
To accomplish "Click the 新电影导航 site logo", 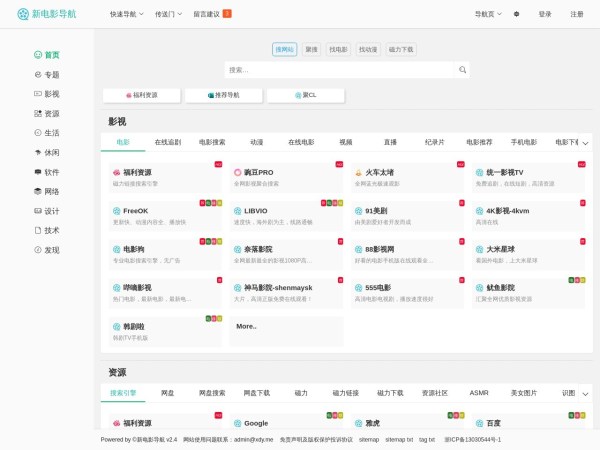I will (53, 14).
